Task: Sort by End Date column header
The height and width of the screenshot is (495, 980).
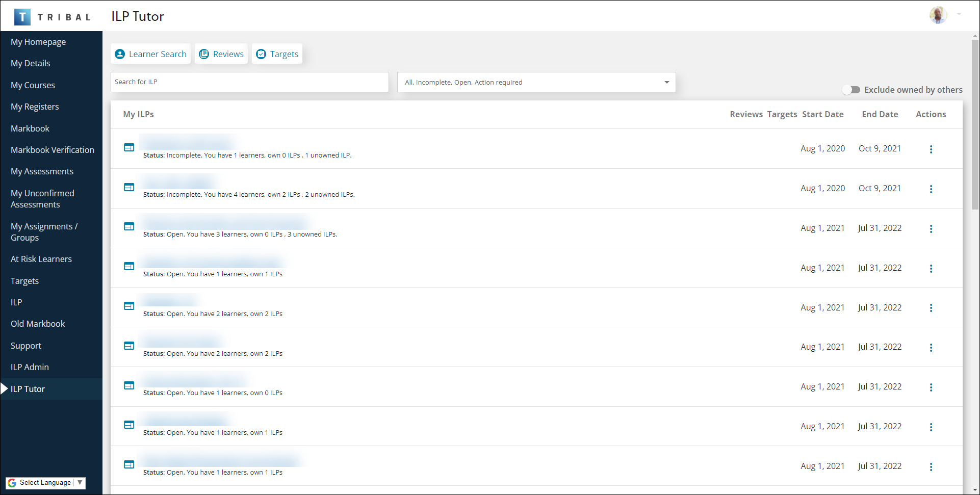Action: (880, 114)
